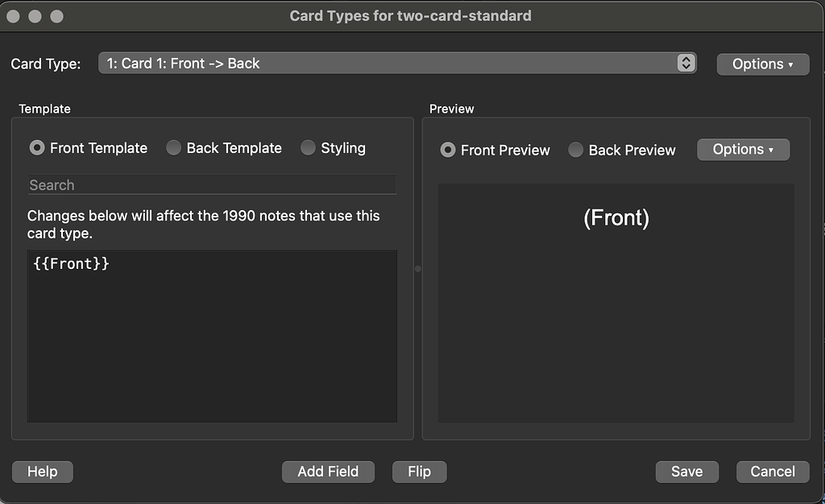The height and width of the screenshot is (504, 825).
Task: Click the Search box in the Template panel
Action: 212,184
